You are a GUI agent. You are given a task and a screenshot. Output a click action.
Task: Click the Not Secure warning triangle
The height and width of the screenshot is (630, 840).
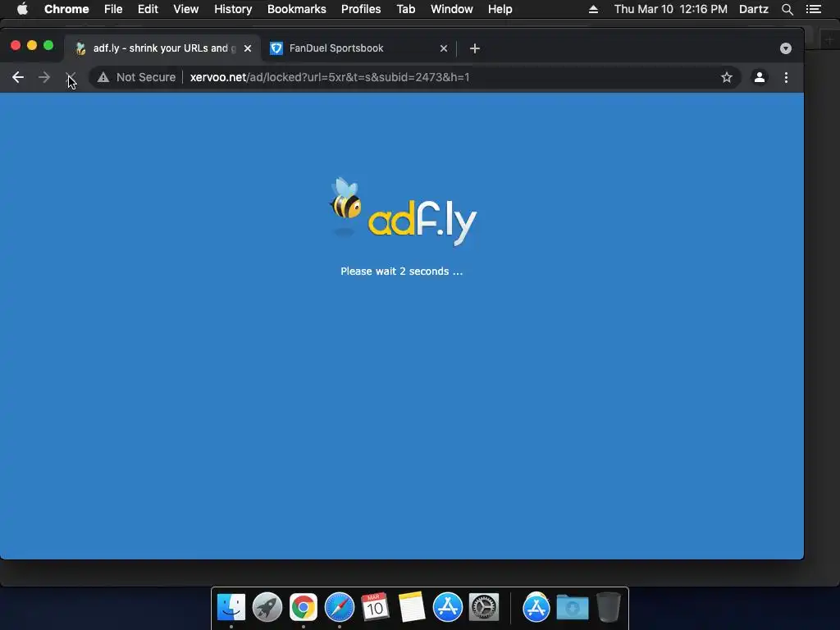[x=103, y=77]
